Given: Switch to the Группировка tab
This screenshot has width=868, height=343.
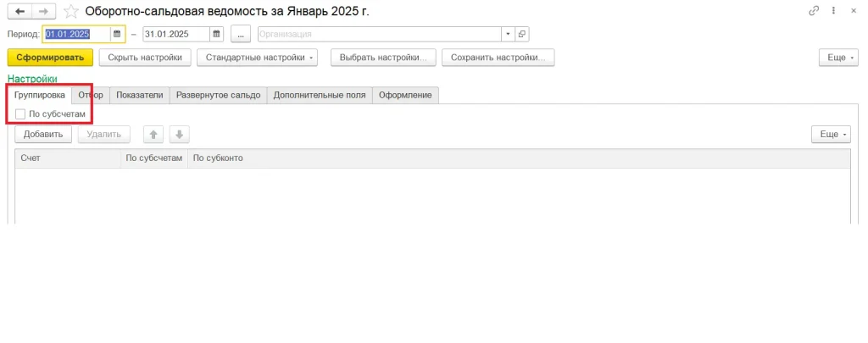Looking at the screenshot, I should click(40, 95).
